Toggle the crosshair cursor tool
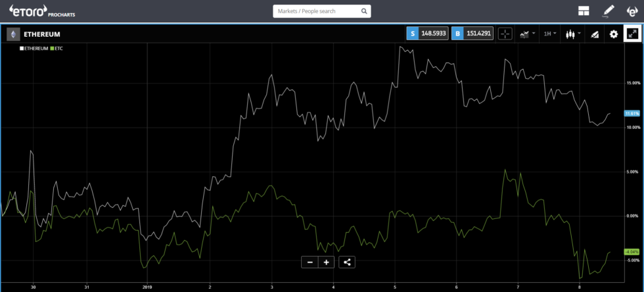Viewport: 644px width, 292px height. tap(505, 34)
